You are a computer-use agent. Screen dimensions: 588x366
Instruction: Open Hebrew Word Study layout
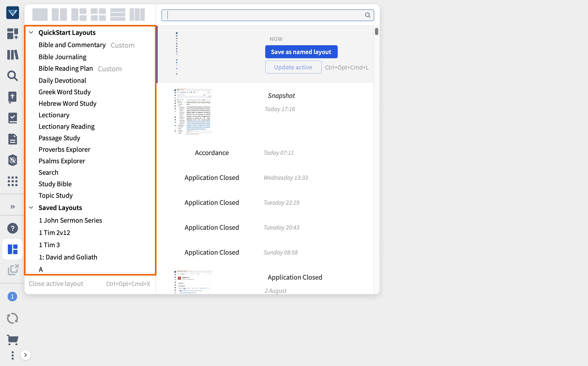point(68,103)
